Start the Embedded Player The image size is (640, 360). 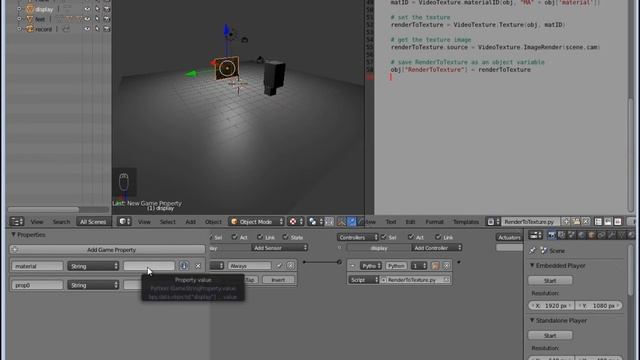(550, 280)
